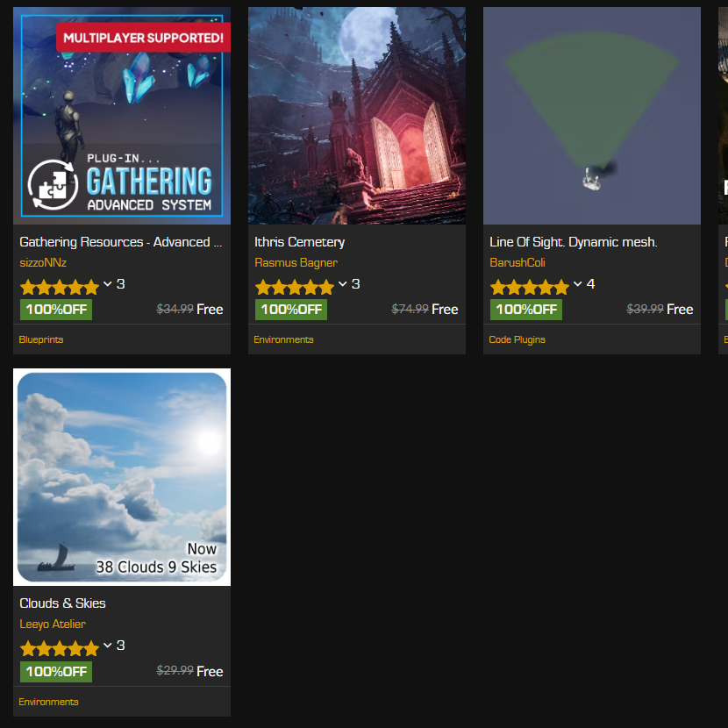Visit seller Rasmus Bagner's page

(x=296, y=263)
